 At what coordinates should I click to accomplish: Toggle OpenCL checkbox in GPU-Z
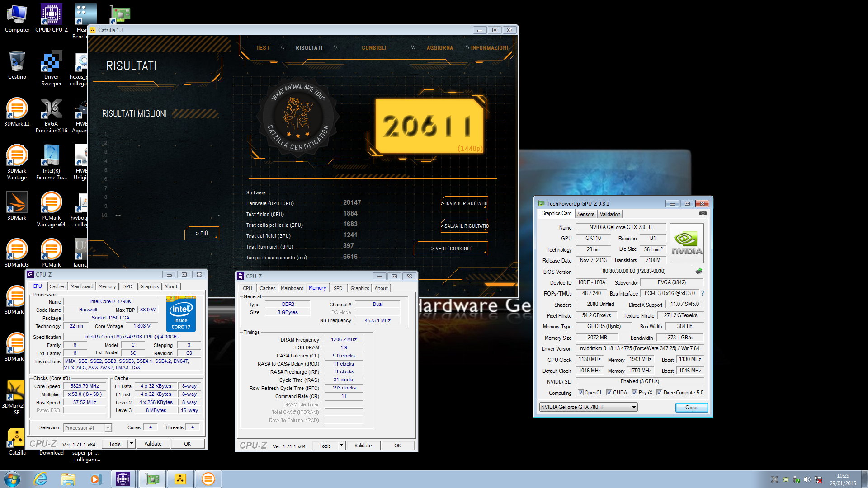(x=580, y=393)
